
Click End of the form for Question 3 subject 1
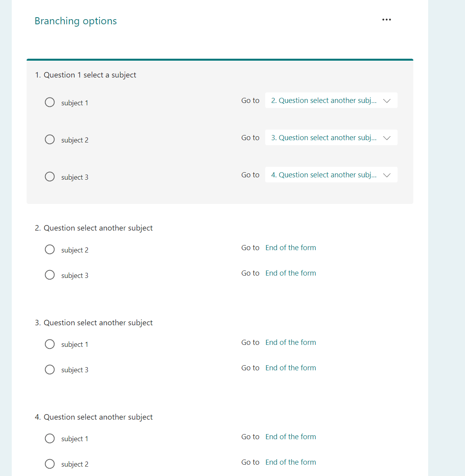pos(291,343)
